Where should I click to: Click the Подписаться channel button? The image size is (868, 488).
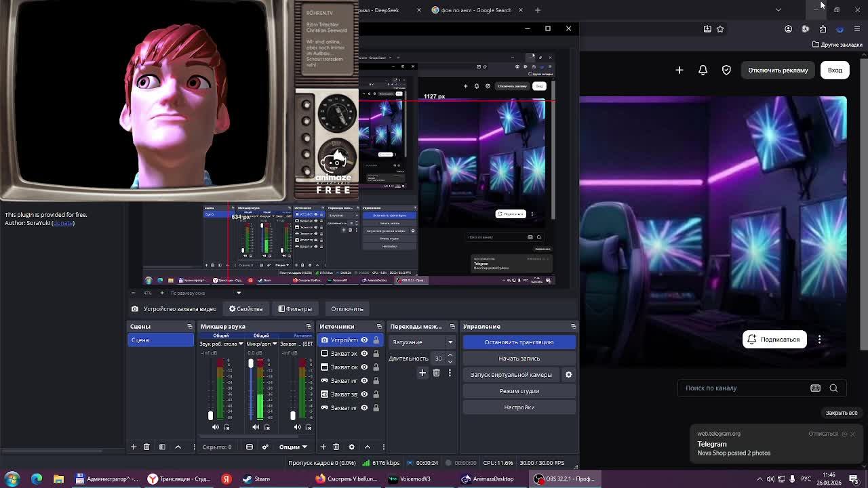click(774, 340)
